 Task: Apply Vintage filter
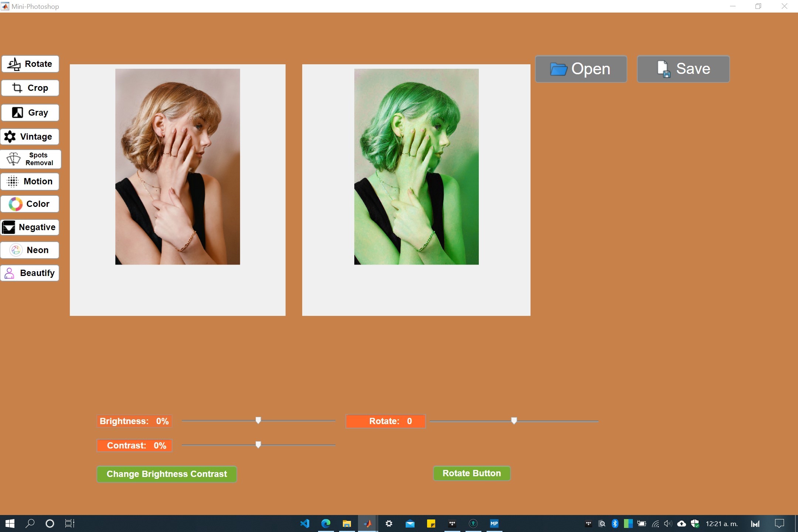[31, 135]
